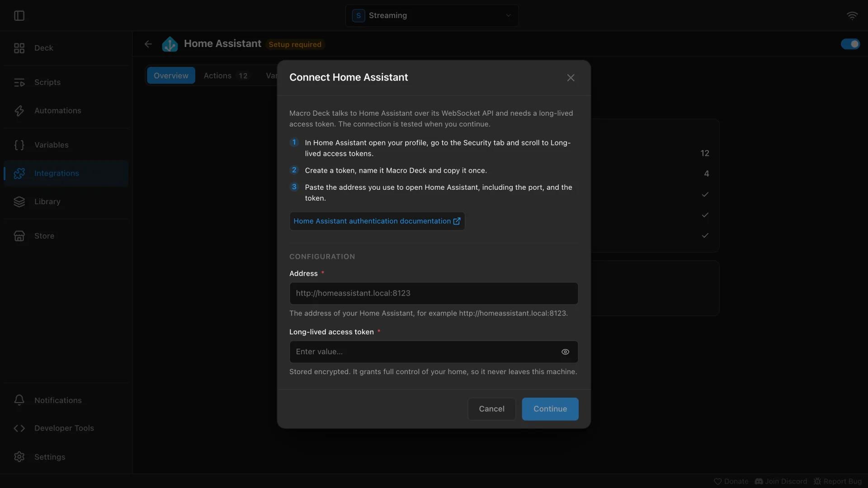Open Notifications in the sidebar

66,400
